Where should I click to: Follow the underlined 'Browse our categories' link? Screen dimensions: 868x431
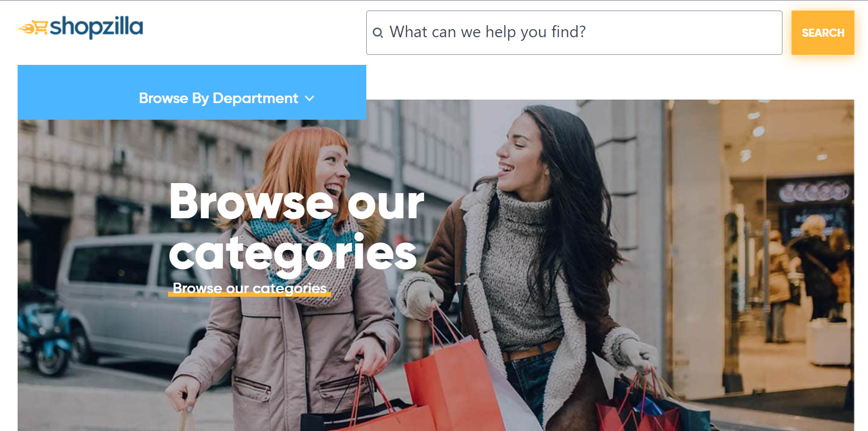point(250,289)
